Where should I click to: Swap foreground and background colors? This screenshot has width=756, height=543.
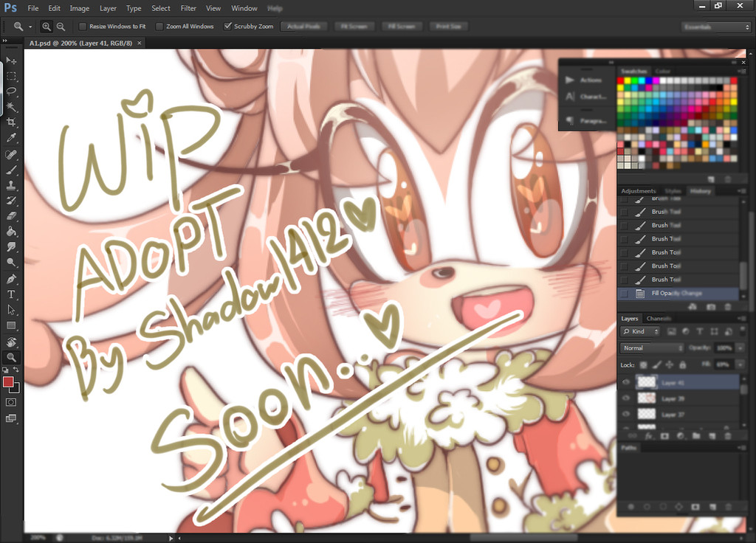coord(16,370)
